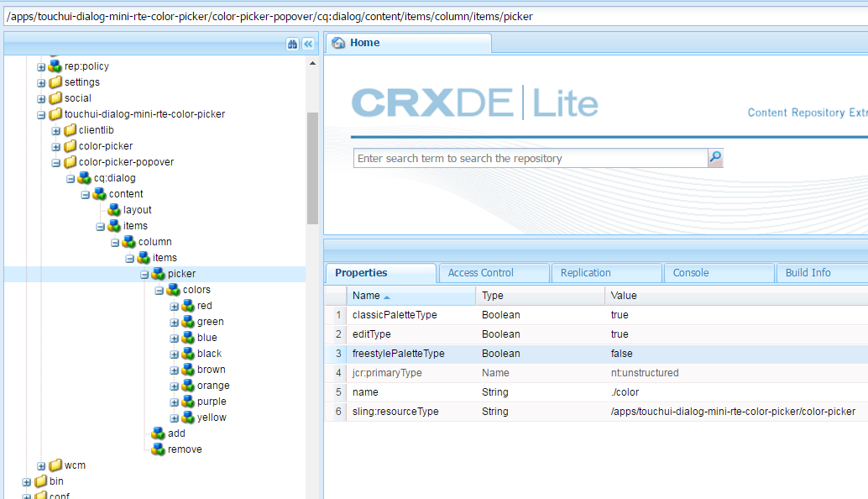Expand the rep:policy node

click(x=40, y=66)
